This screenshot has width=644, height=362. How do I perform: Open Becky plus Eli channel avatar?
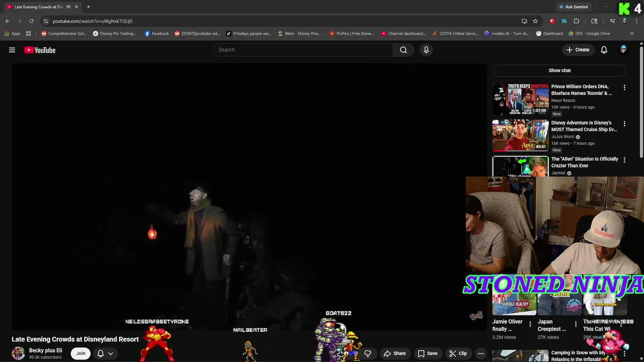[x=18, y=353]
